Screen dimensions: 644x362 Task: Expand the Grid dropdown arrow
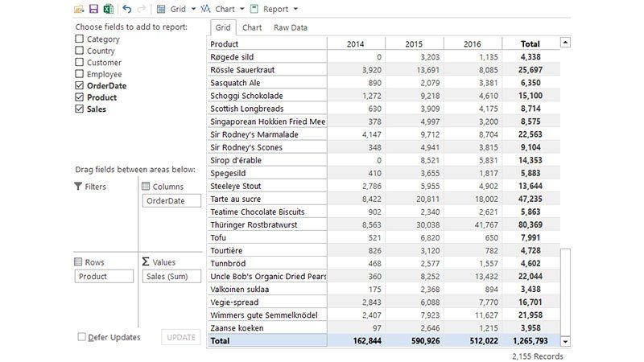point(193,9)
